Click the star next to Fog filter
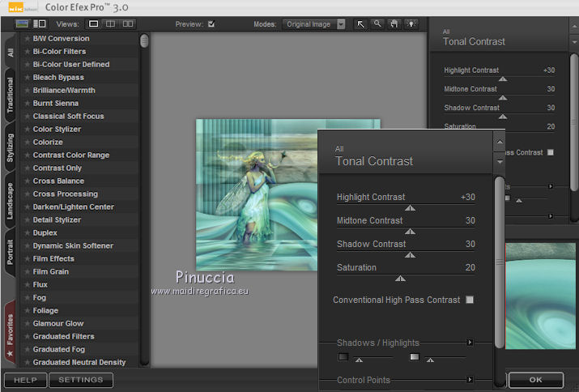This screenshot has height=392, width=579. click(x=27, y=297)
